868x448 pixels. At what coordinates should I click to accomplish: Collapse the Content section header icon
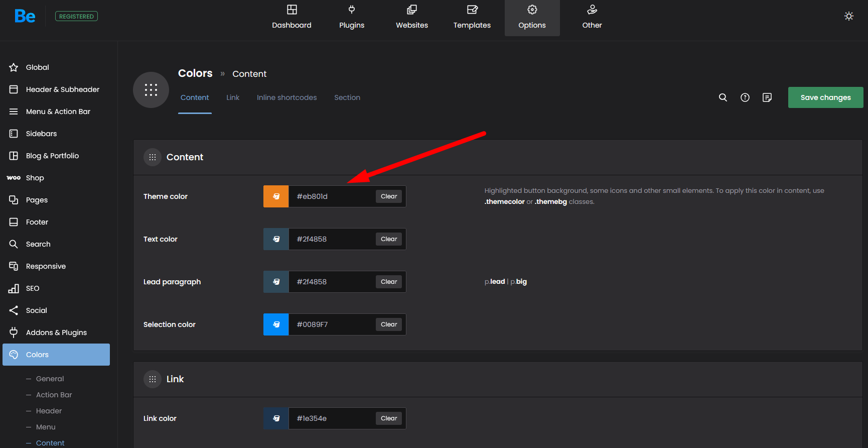[153, 157]
